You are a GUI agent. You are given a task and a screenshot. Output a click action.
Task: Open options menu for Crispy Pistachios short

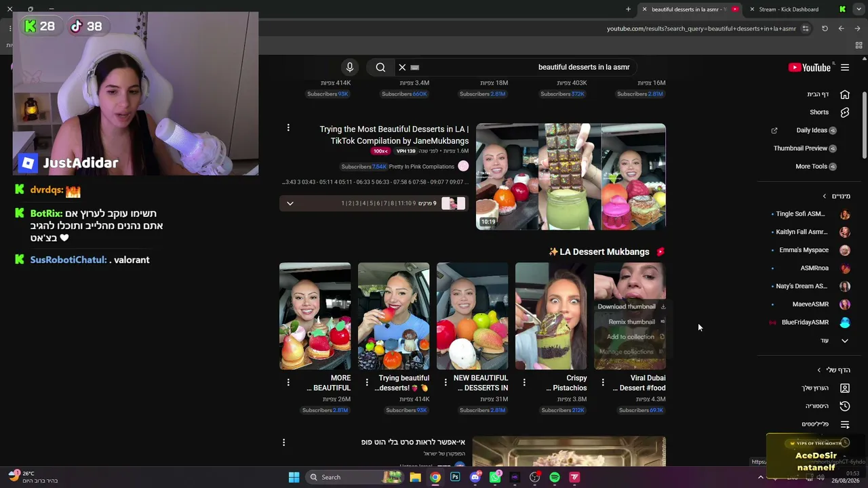(524, 382)
